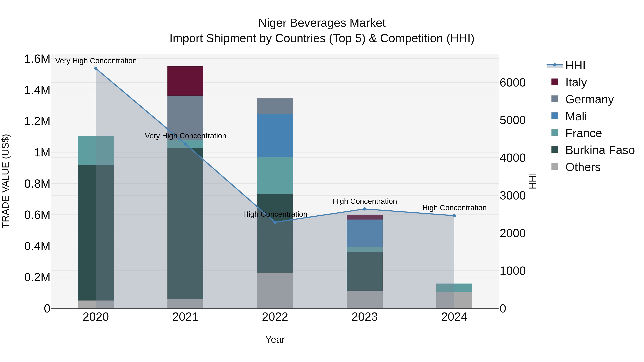Select the Mali segment in 2022 bar

(275, 136)
